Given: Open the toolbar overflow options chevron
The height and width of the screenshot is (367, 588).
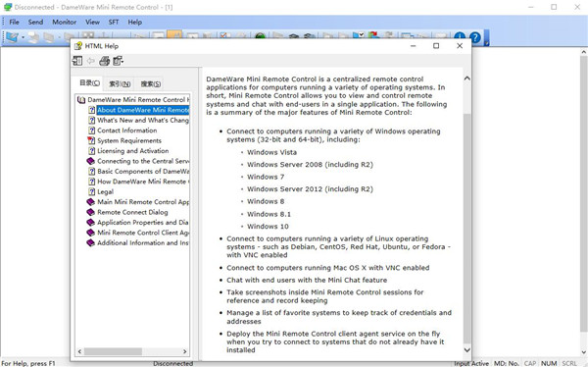Looking at the screenshot, I should coord(486,37).
